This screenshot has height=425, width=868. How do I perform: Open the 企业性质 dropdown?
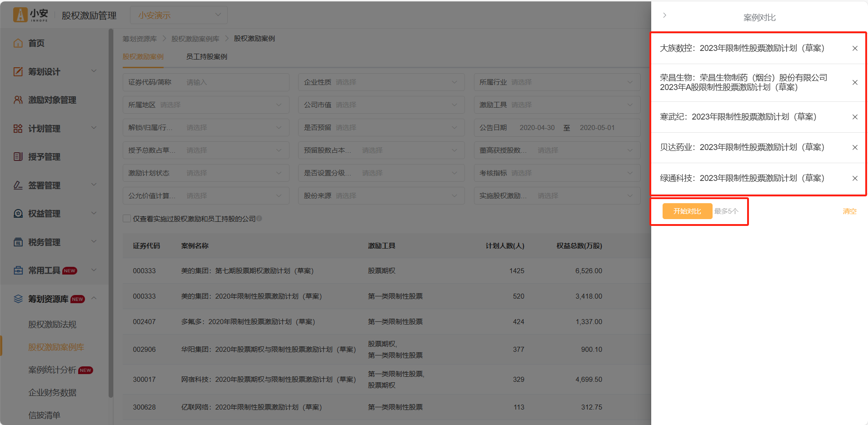[x=381, y=82]
